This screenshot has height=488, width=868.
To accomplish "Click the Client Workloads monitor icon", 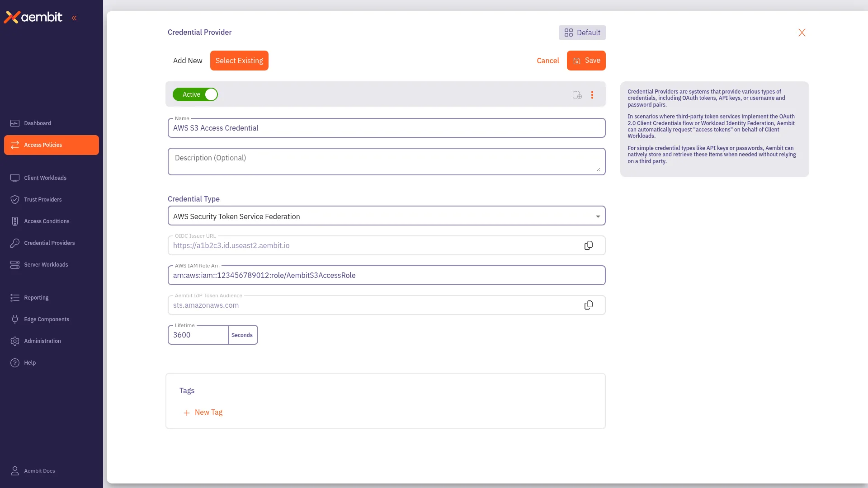I will 15,178.
